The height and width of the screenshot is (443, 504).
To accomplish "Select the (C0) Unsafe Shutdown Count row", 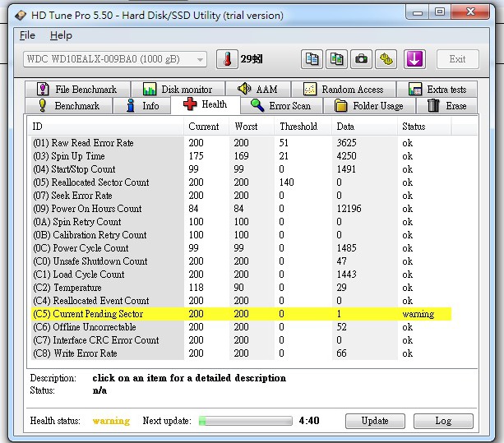I will pyautogui.click(x=241, y=261).
